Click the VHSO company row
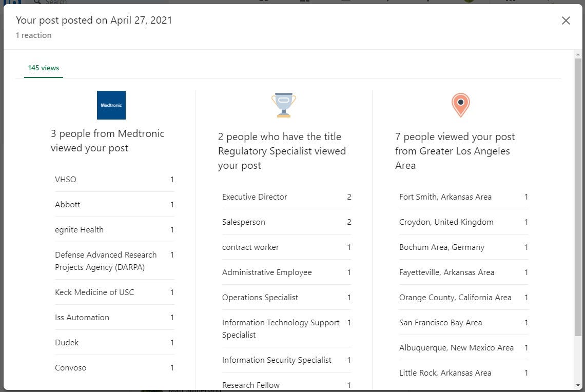 click(114, 180)
